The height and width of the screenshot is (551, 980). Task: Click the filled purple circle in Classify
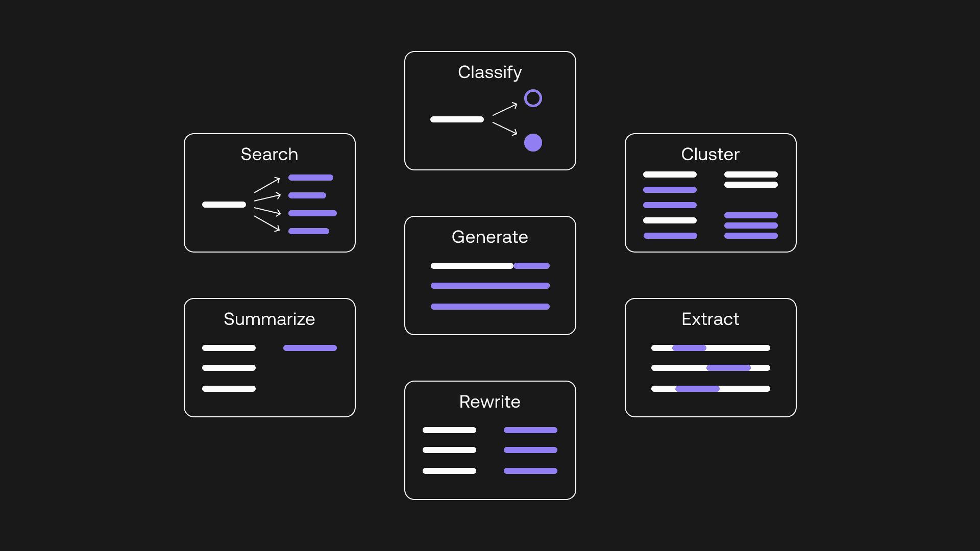(x=534, y=142)
